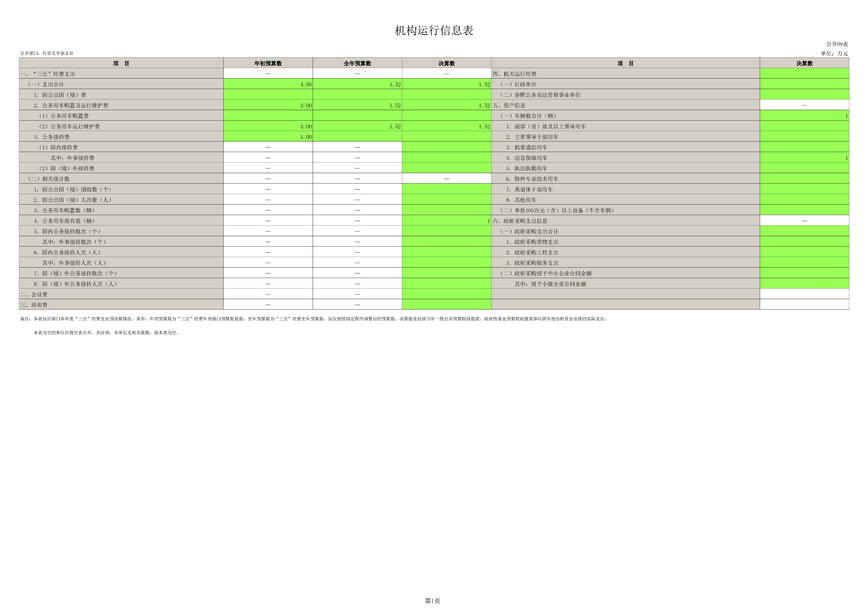868x614 pixels.
Task: Click the 备注 footnote paragraph
Action: 313,319
